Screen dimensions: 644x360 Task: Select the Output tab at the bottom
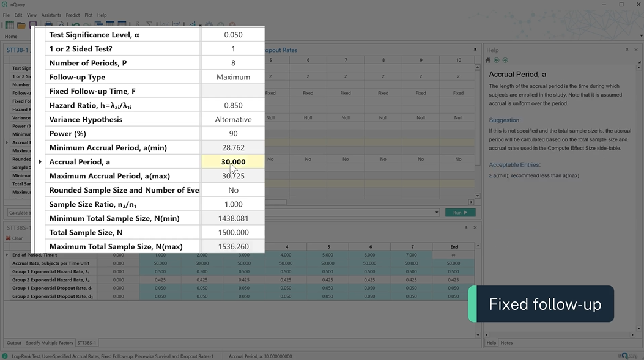[x=13, y=343]
